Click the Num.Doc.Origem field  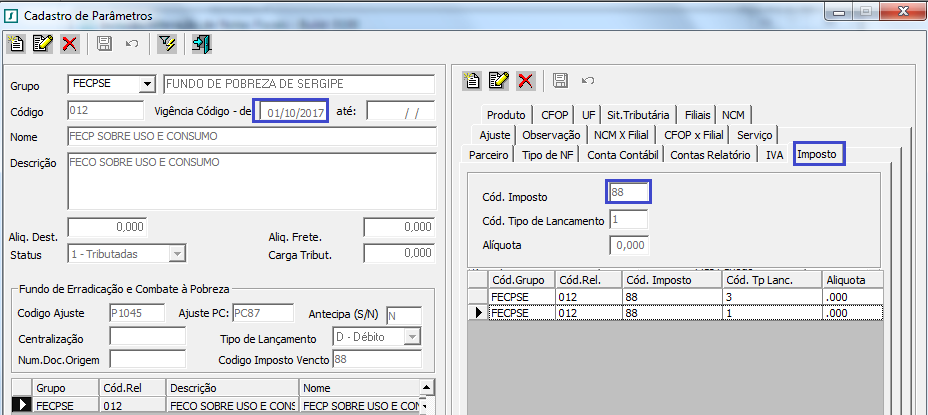point(147,359)
